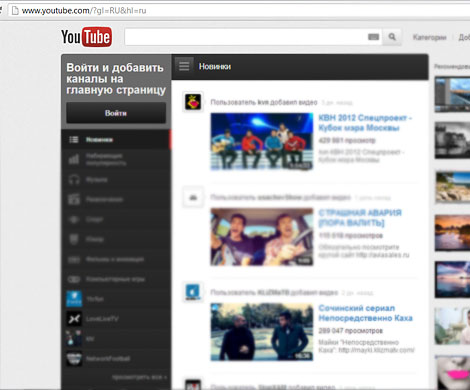Screen dimensions: 470x390
Task: Click the YouTube logo
Action: click(86, 37)
